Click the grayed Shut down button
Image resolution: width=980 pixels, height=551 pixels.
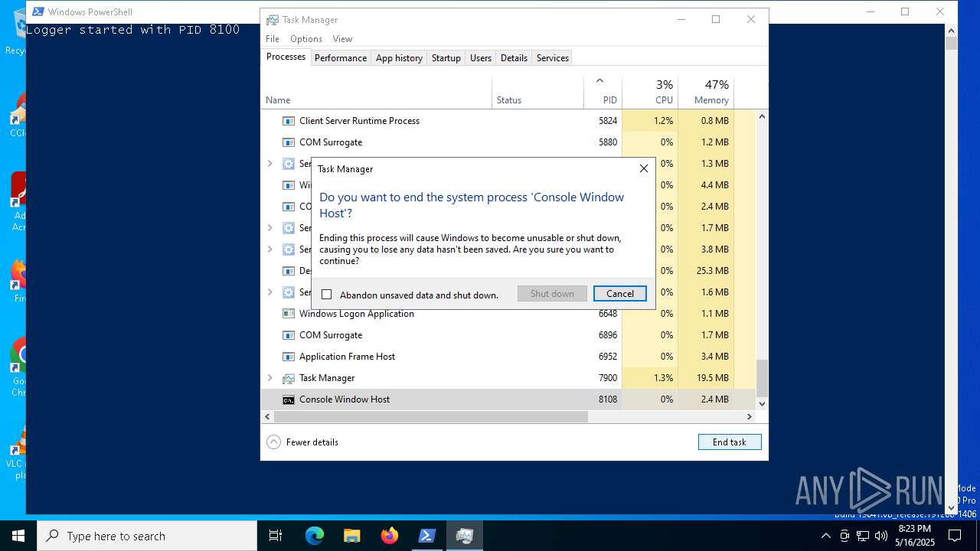pos(552,294)
